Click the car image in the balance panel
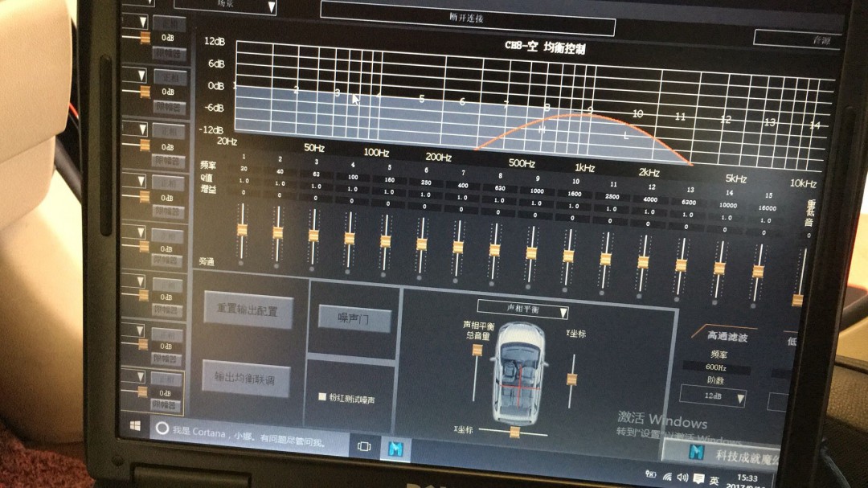The image size is (868, 488). 518,373
